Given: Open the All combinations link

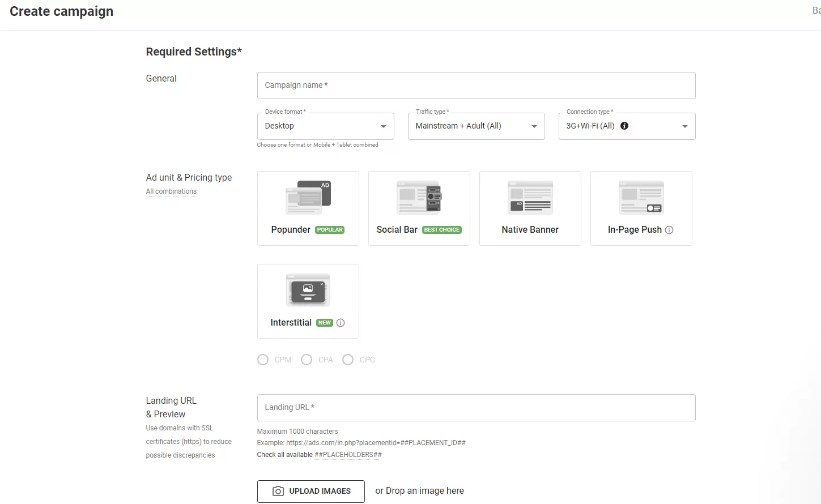Looking at the screenshot, I should coord(171,191).
